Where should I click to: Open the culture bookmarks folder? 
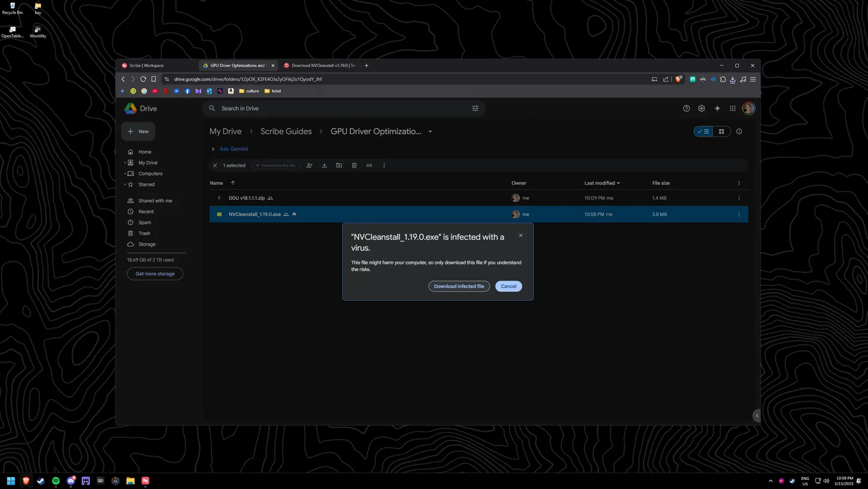[249, 91]
